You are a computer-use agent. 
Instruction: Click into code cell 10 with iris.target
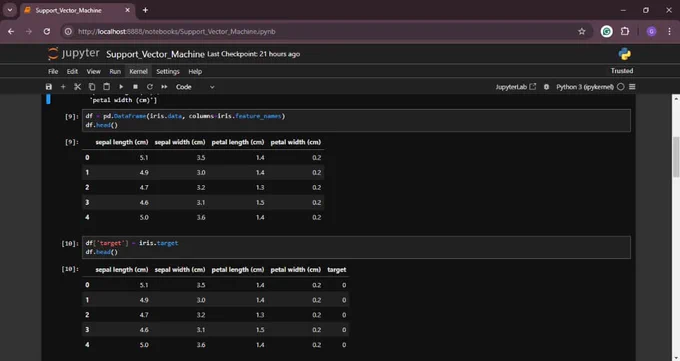tap(356, 247)
